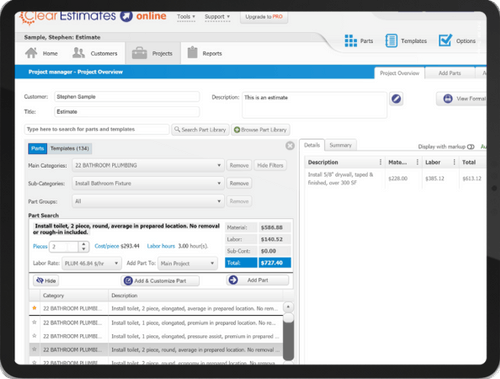Open the Tools menu
This screenshot has width=500, height=379.
186,17
